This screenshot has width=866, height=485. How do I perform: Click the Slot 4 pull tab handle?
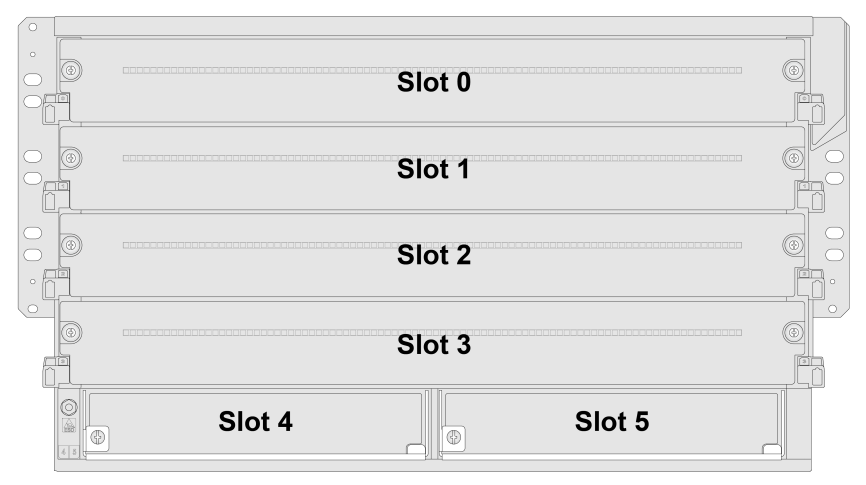(416, 449)
